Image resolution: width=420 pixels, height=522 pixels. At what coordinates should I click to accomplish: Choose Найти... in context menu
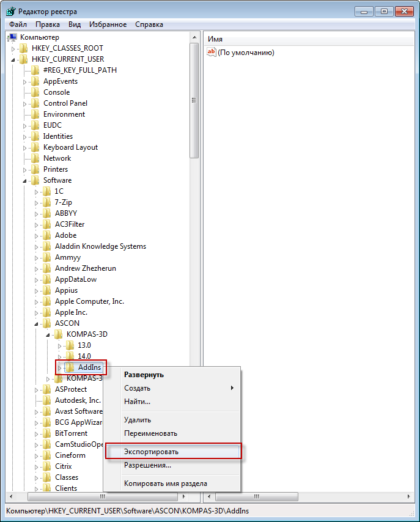tap(172, 401)
